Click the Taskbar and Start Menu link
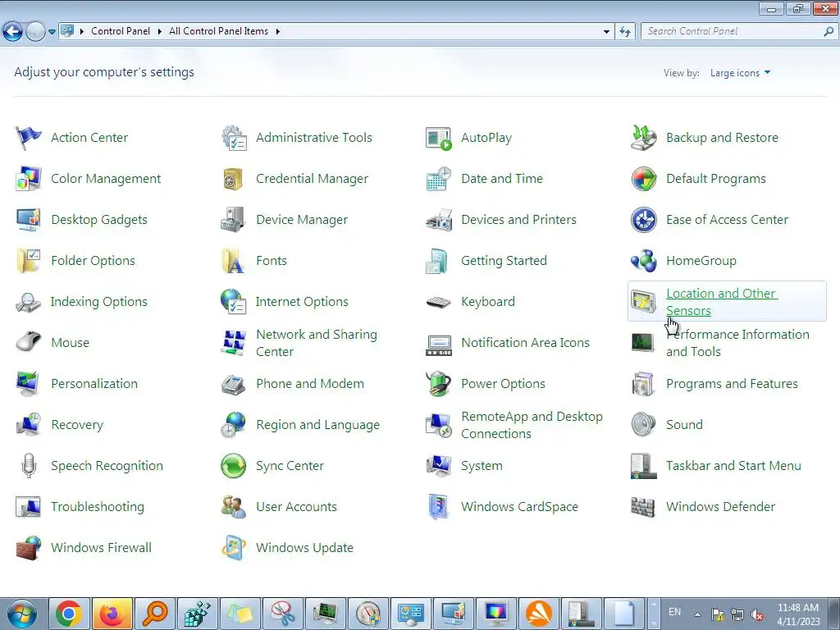The width and height of the screenshot is (840, 630). coord(733,466)
